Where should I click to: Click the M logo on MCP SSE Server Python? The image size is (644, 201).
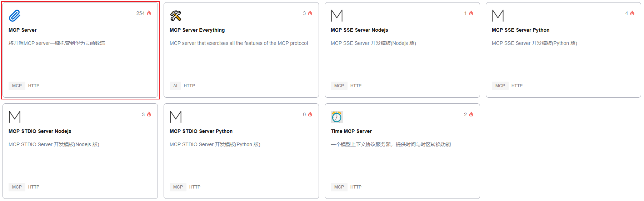pos(498,16)
